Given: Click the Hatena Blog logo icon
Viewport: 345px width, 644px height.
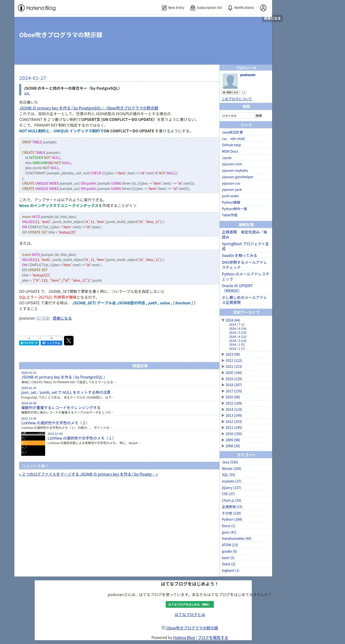Looking at the screenshot, I should tap(21, 8).
